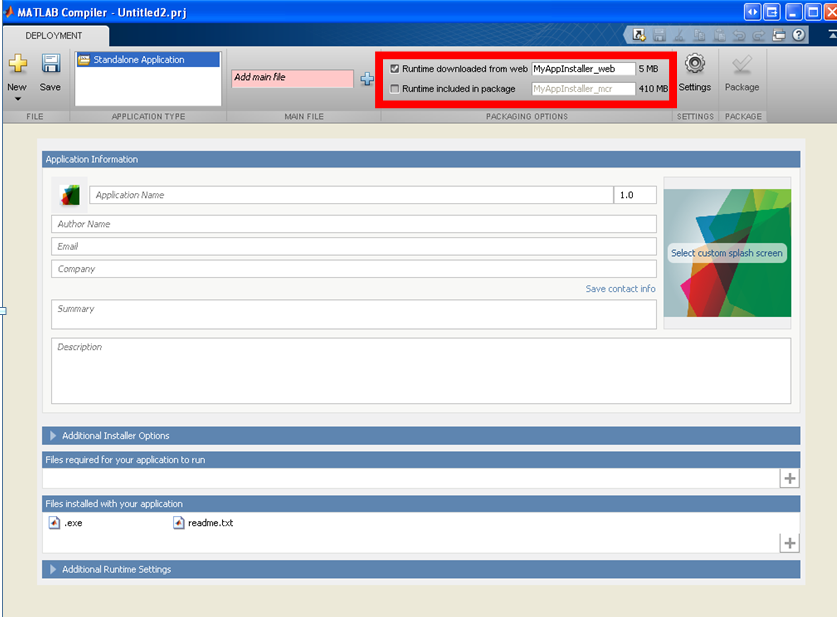
Task: Click the Save contact info link
Action: tap(620, 289)
